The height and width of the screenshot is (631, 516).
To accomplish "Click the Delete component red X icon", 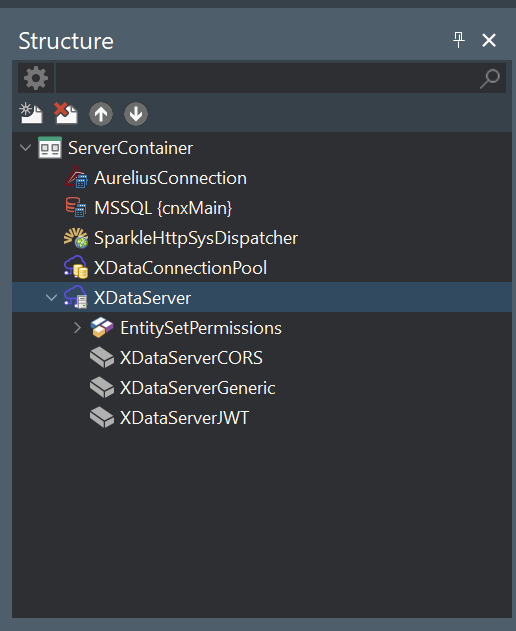I will 66,113.
